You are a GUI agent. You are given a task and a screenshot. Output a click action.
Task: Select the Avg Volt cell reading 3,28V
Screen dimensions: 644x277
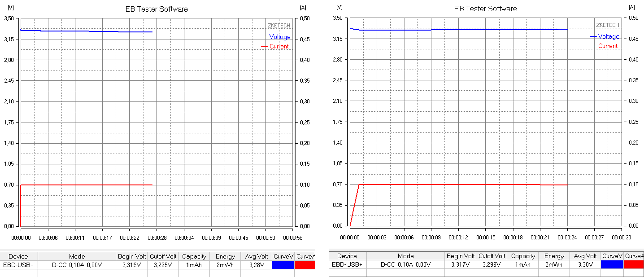(x=256, y=265)
